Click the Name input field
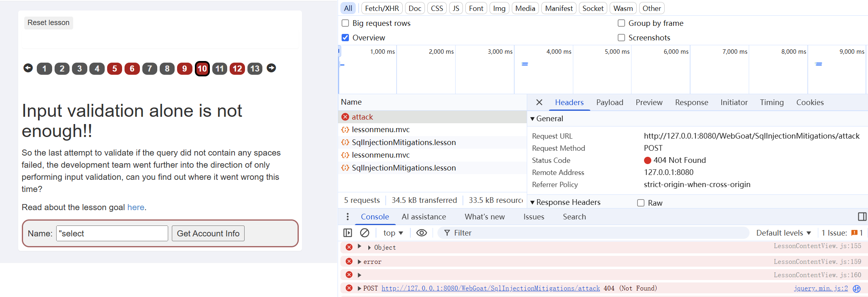The width and height of the screenshot is (868, 297). click(112, 234)
